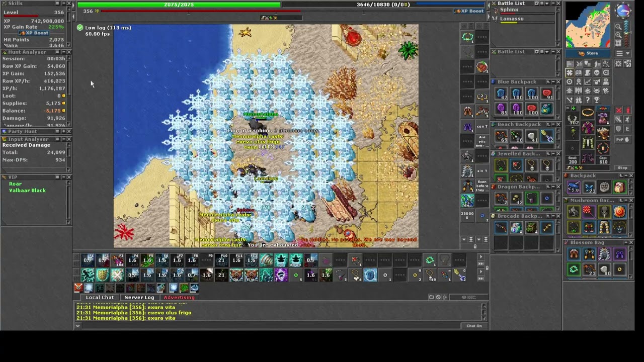Collapse the Hunt Analyser panel

coord(64,52)
